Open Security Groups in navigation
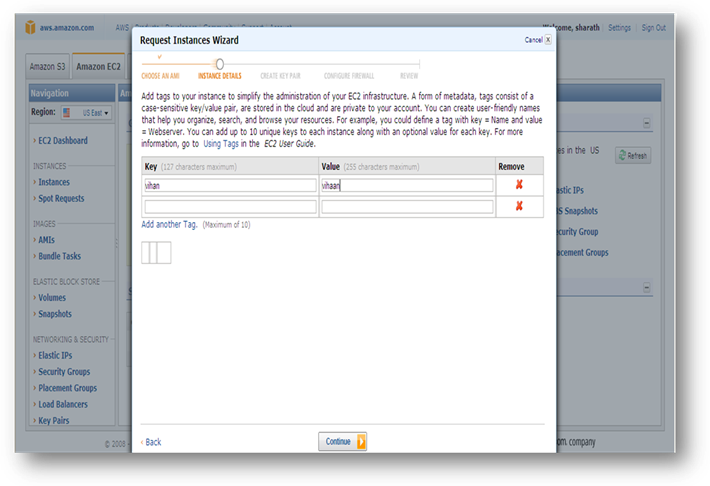The height and width of the screenshot is (486, 710). (x=64, y=372)
